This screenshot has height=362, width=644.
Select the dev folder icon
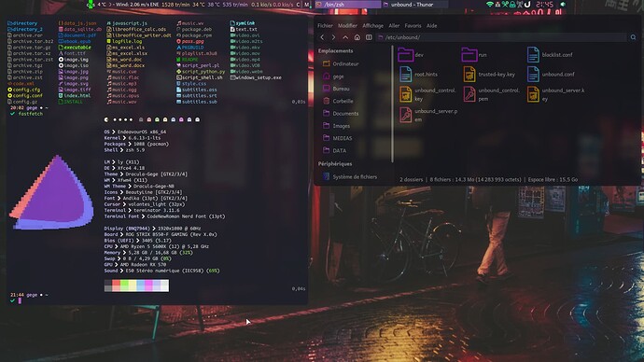point(405,55)
